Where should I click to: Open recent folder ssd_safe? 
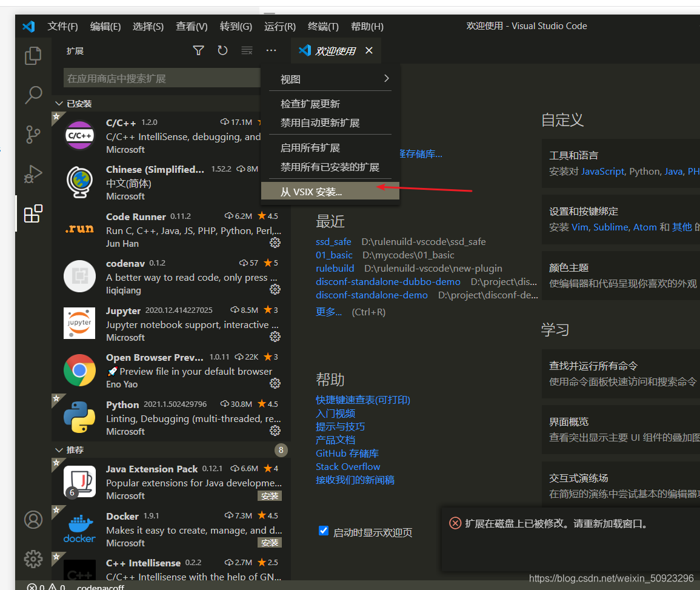coord(333,241)
